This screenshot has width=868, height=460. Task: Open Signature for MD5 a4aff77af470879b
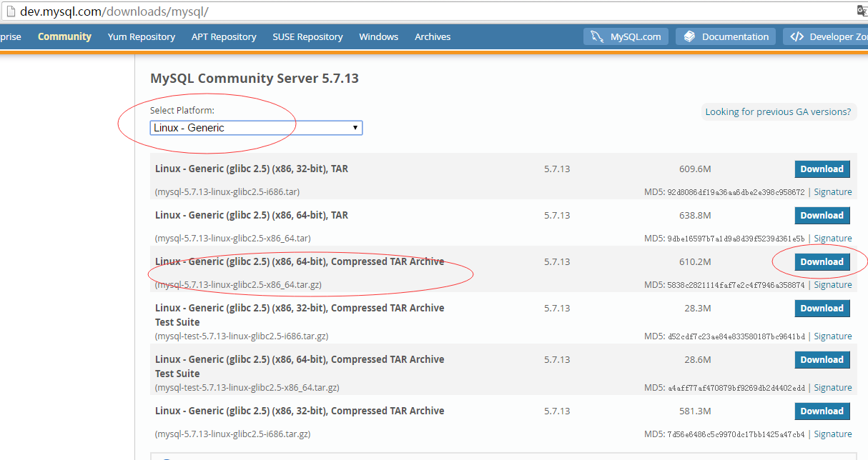[x=833, y=388]
